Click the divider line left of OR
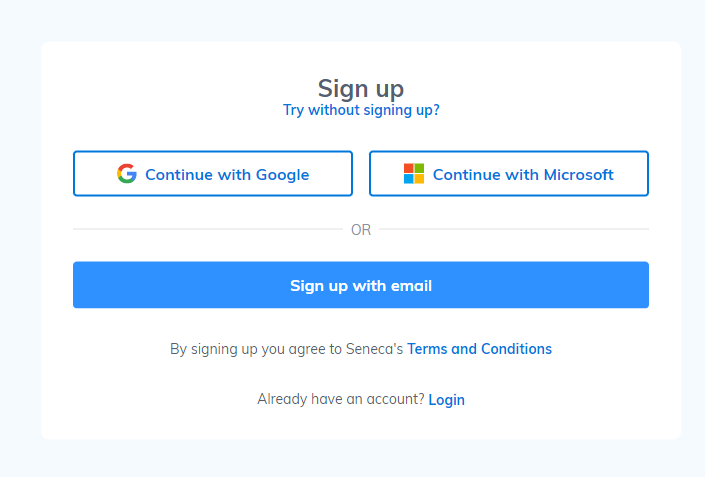This screenshot has width=705, height=477. (208, 229)
